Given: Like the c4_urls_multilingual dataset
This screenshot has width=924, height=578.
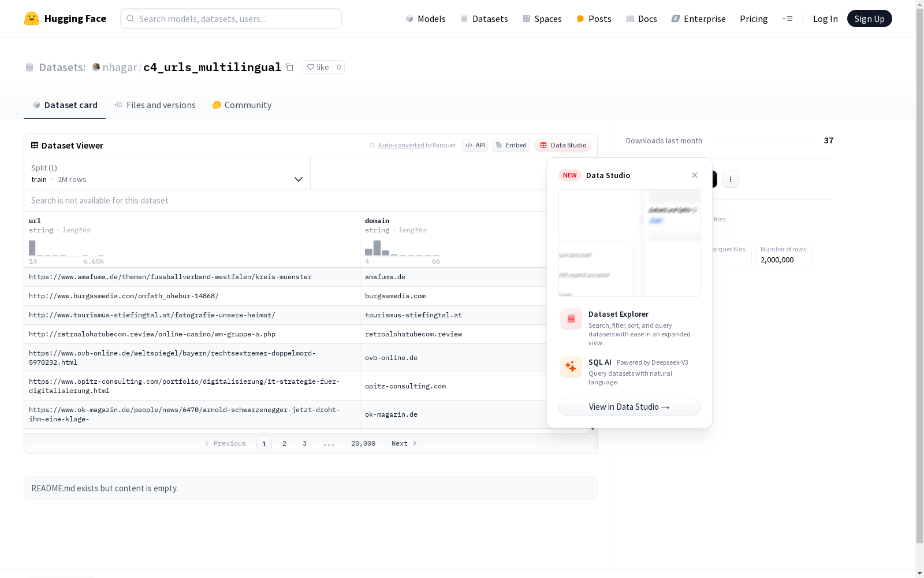Looking at the screenshot, I should click(318, 67).
